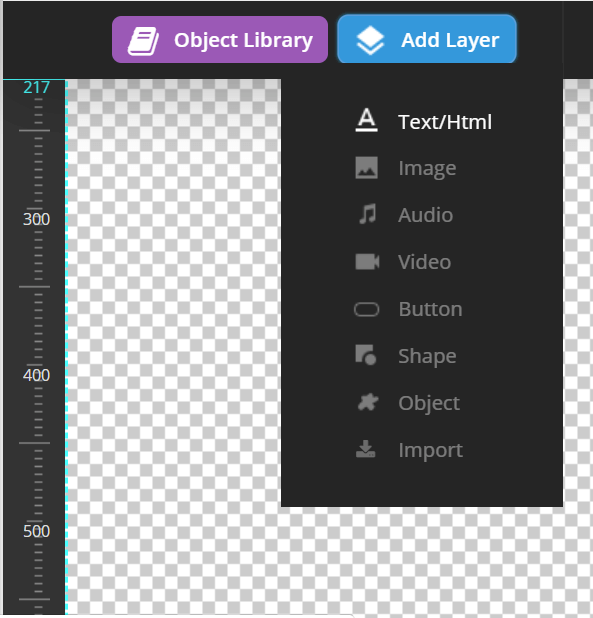The width and height of the screenshot is (593, 618).
Task: Click the Audio music note icon
Action: click(368, 214)
